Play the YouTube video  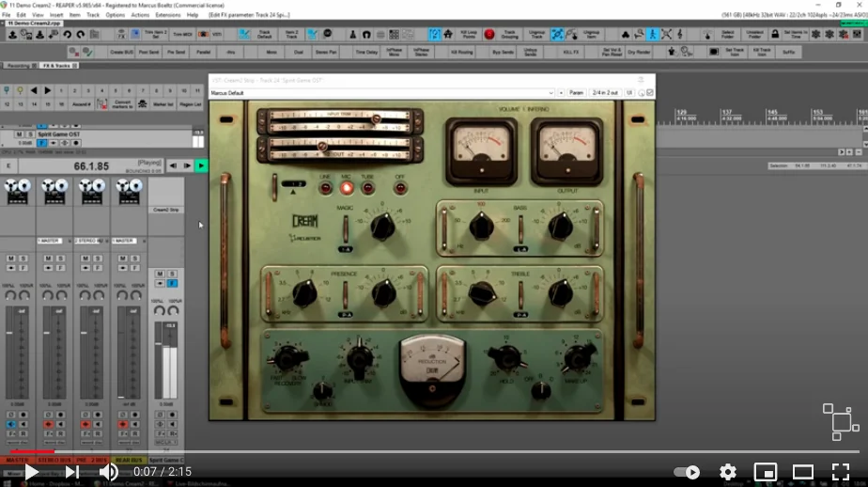point(31,472)
